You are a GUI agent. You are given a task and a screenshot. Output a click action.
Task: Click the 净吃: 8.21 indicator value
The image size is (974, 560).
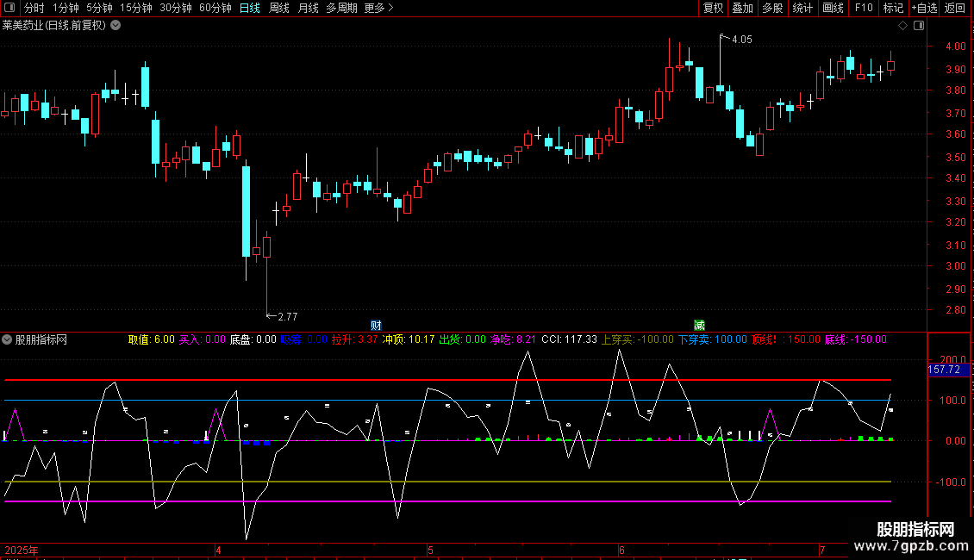pos(513,339)
